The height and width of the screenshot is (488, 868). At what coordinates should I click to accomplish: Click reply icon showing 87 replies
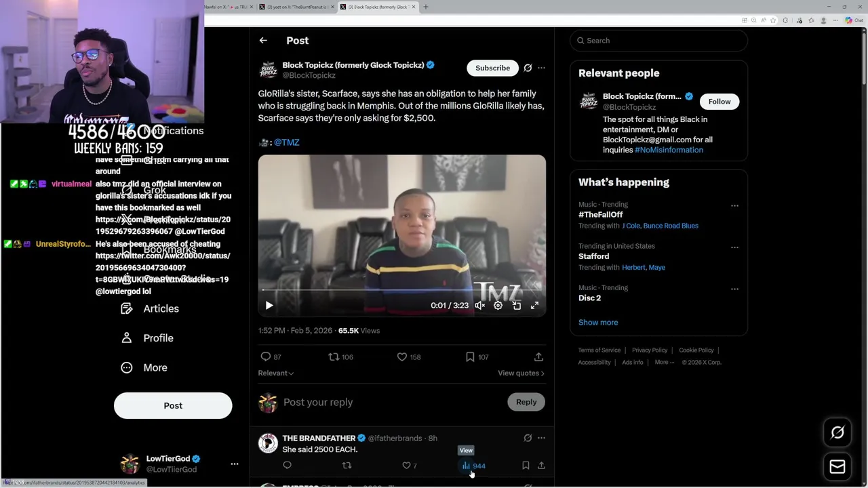click(271, 357)
